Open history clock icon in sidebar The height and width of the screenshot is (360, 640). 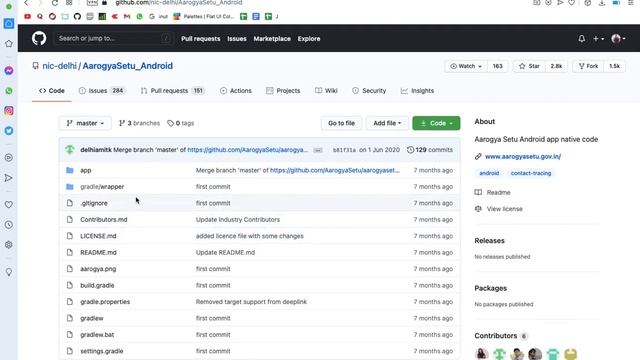pyautogui.click(x=9, y=224)
